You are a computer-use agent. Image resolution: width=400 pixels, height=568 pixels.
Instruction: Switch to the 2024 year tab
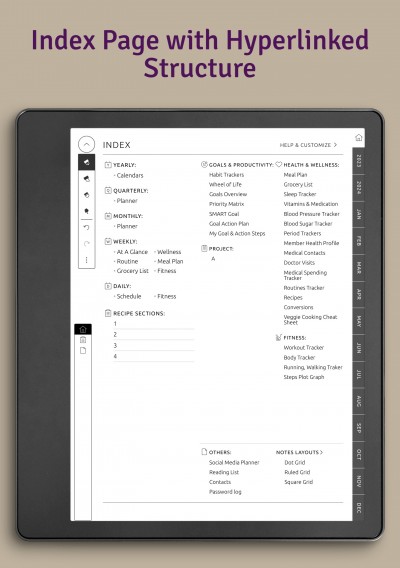pyautogui.click(x=358, y=188)
